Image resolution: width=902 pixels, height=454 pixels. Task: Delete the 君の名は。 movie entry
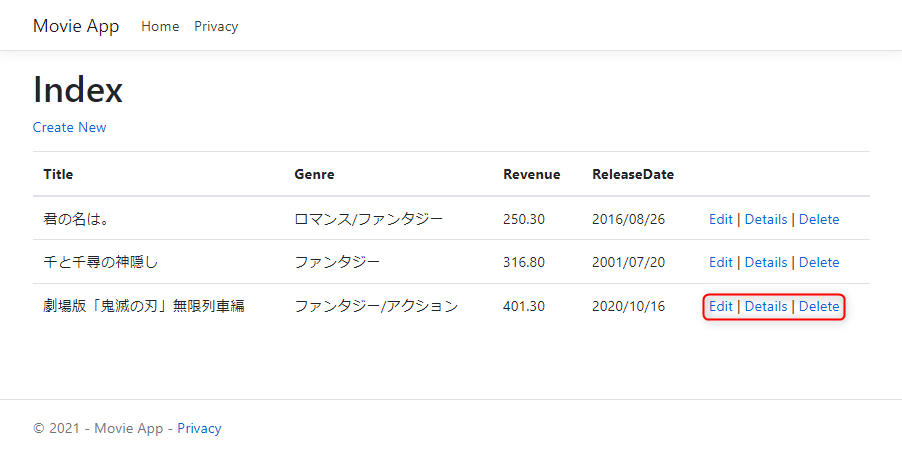[x=819, y=219]
